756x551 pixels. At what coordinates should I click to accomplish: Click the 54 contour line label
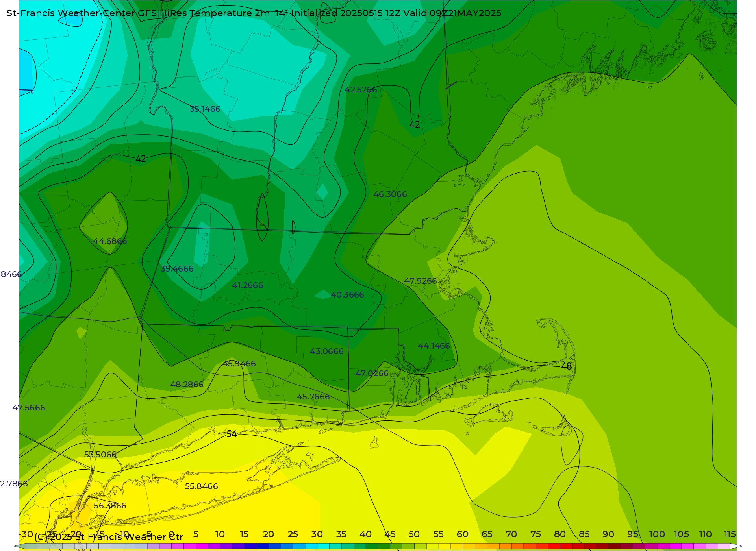pos(232,434)
